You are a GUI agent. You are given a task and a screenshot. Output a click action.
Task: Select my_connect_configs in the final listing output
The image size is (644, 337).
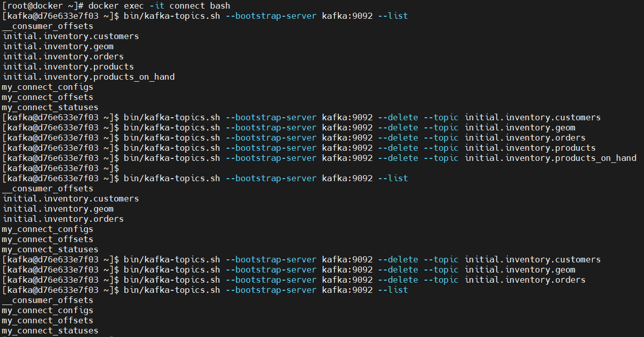(x=48, y=311)
